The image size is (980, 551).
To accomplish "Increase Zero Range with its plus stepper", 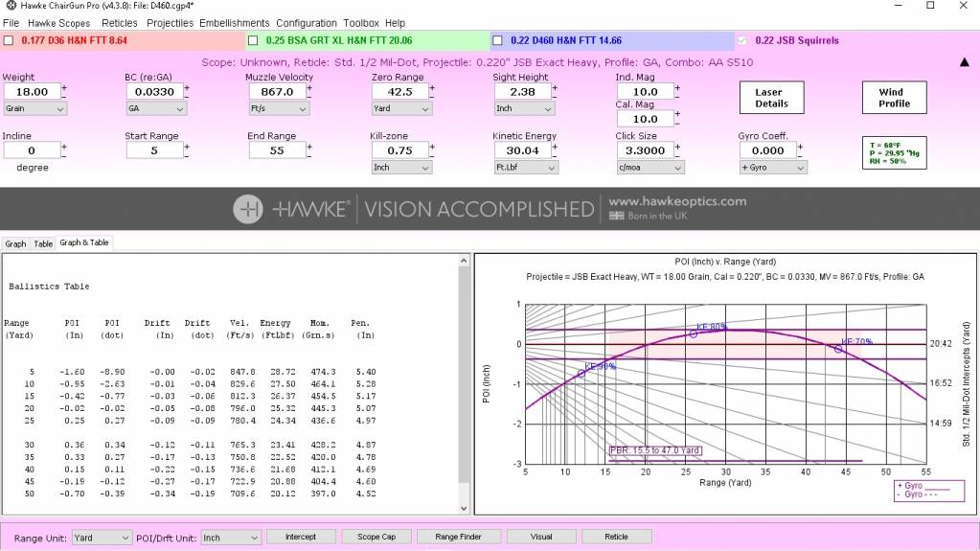I will pos(431,87).
